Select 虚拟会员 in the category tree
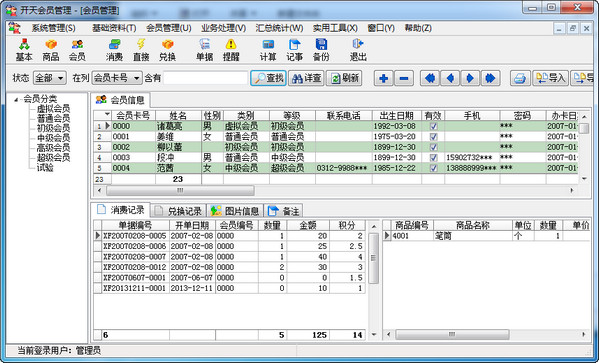Viewport: 599px width, 363px height. click(53, 109)
